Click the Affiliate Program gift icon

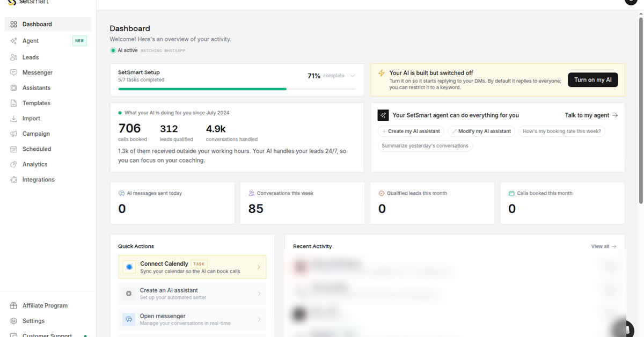pos(13,306)
